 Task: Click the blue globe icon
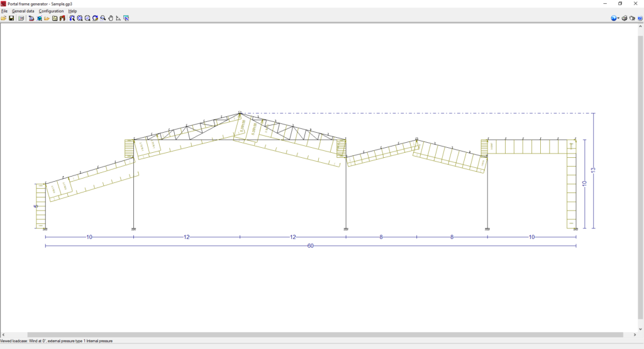coord(614,18)
